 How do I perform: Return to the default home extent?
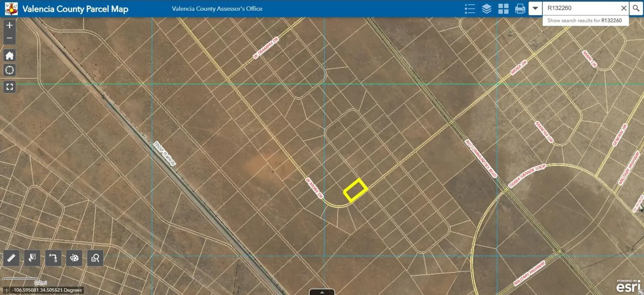10,55
